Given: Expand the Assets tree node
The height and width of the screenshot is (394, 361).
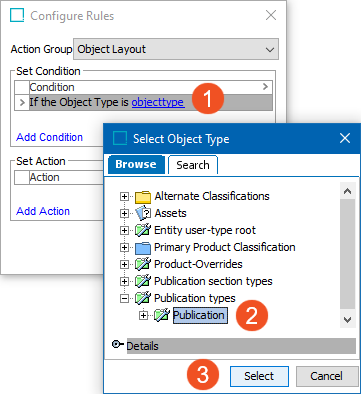Looking at the screenshot, I should click(x=124, y=213).
